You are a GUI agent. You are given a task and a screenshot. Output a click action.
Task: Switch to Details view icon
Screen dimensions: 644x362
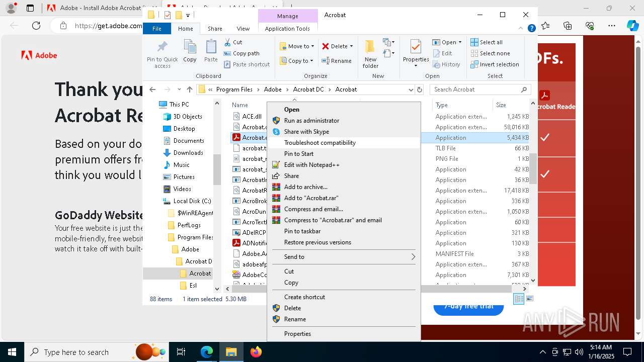[519, 299]
